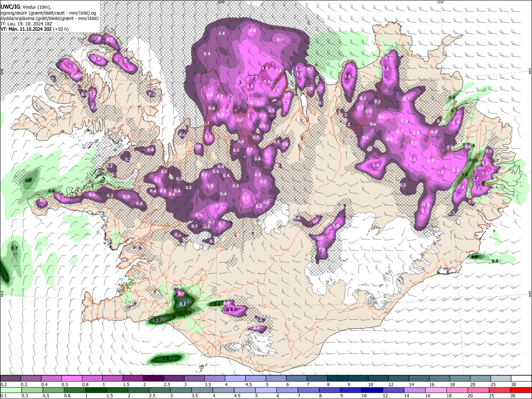Select the snow scale 0.2 dark purple swatch
Viewport: 532px width, 399px height.
point(10,379)
